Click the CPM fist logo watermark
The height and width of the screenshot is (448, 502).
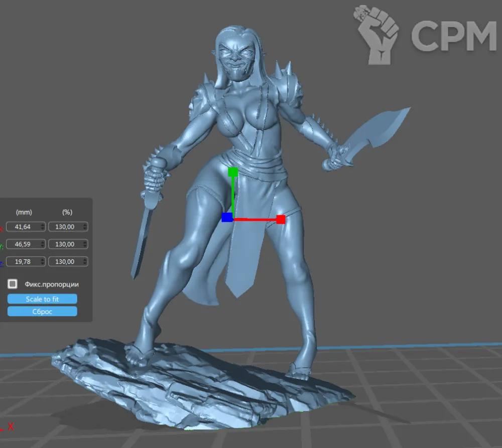click(x=377, y=34)
